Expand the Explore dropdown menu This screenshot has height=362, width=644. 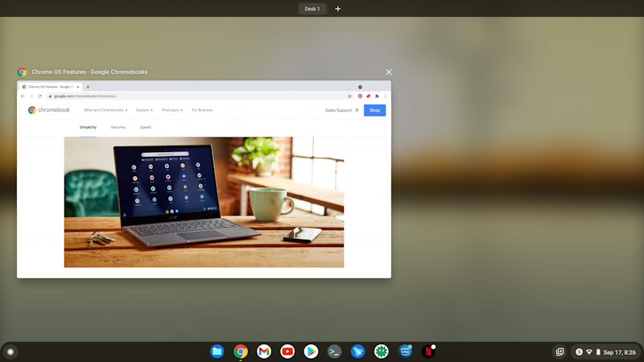point(145,110)
